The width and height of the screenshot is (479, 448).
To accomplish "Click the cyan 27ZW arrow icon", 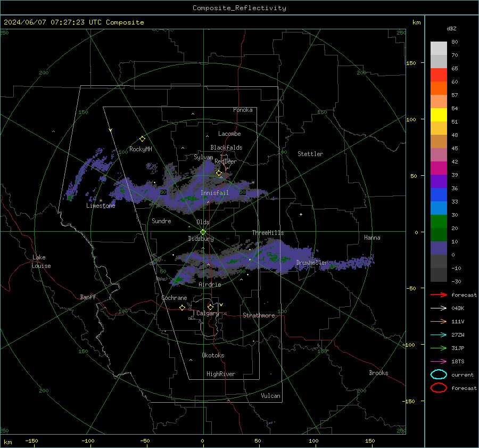I will click(x=439, y=335).
